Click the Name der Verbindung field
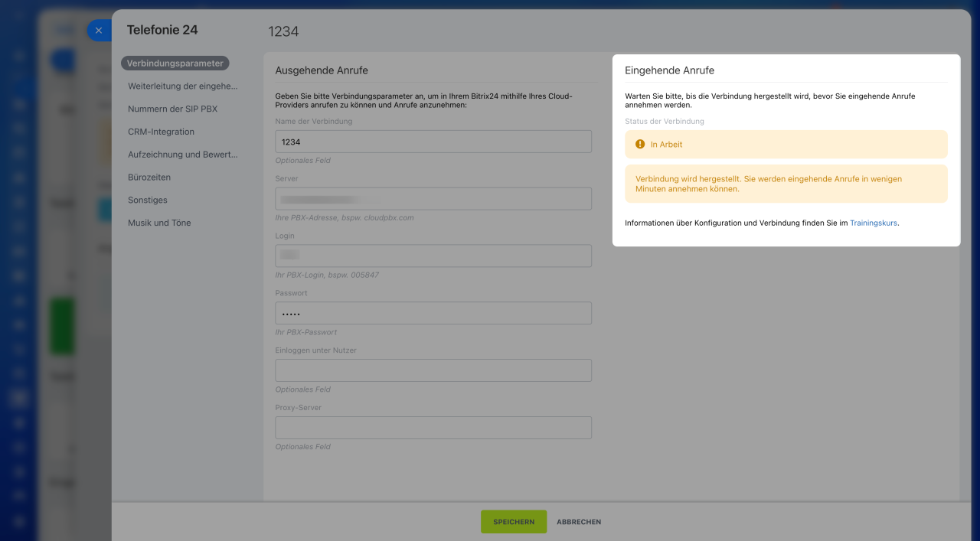The width and height of the screenshot is (980, 541). point(433,142)
